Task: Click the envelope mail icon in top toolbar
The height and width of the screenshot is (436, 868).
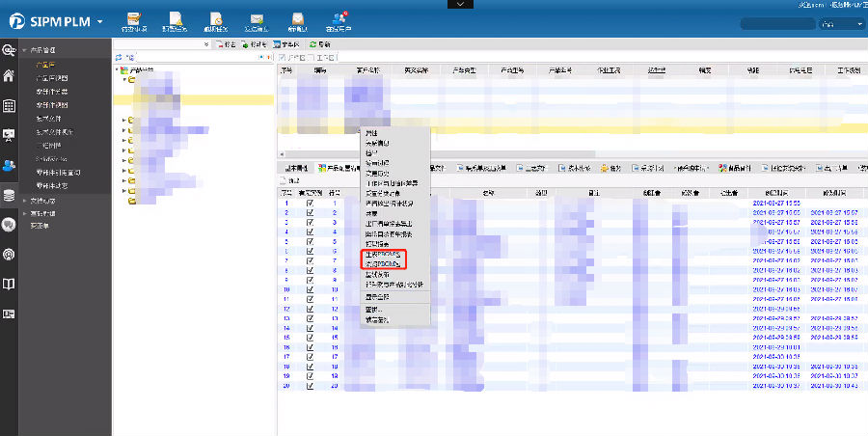Action: [257, 18]
